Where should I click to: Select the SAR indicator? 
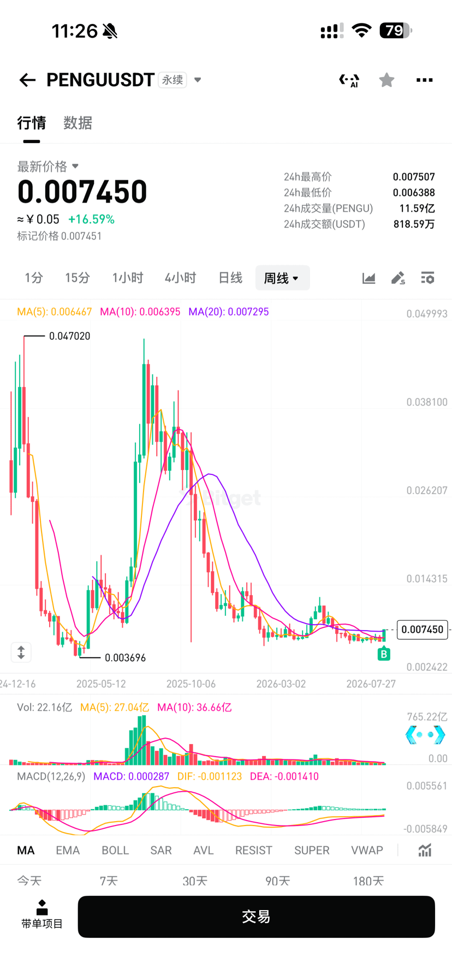click(161, 850)
